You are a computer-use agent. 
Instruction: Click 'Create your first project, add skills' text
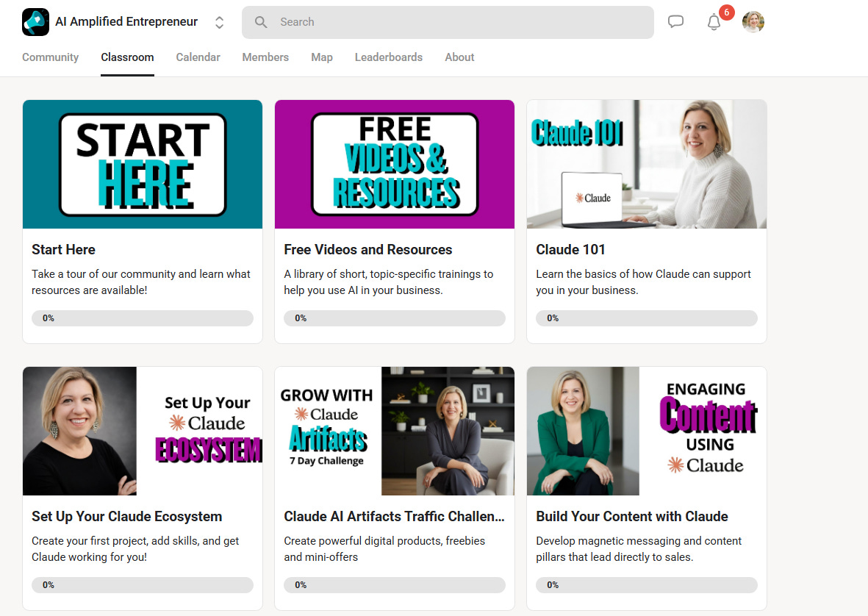pos(135,548)
